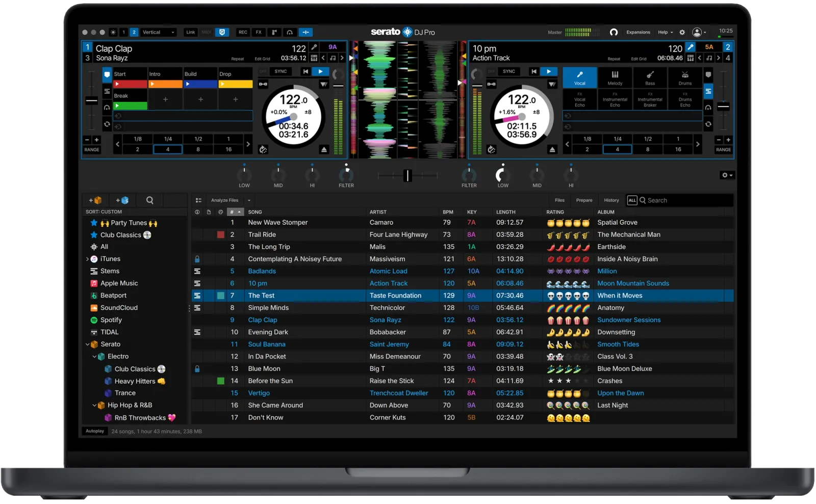Open headphone cue tab on deck 1
Viewport: 816px width, 504px height.
pos(107,108)
